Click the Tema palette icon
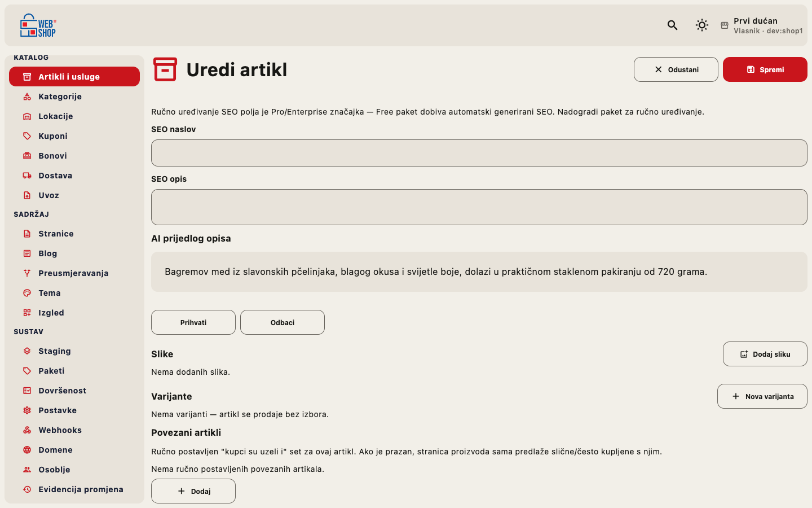 pos(27,293)
